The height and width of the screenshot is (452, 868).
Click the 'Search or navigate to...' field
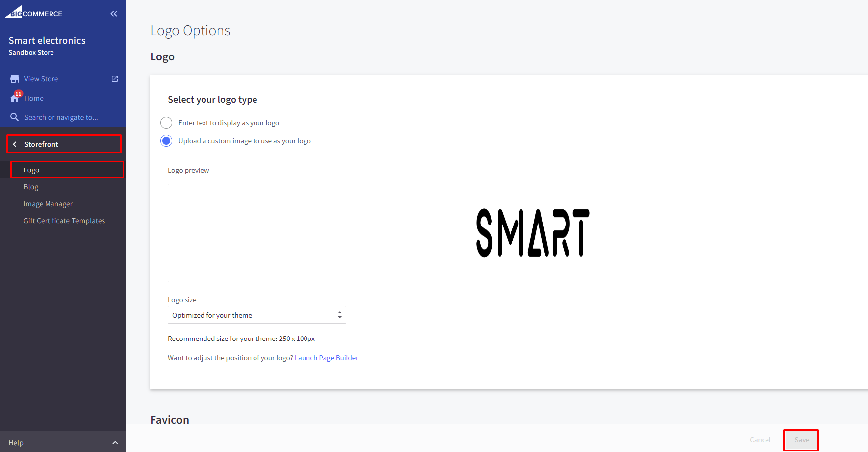tap(61, 117)
